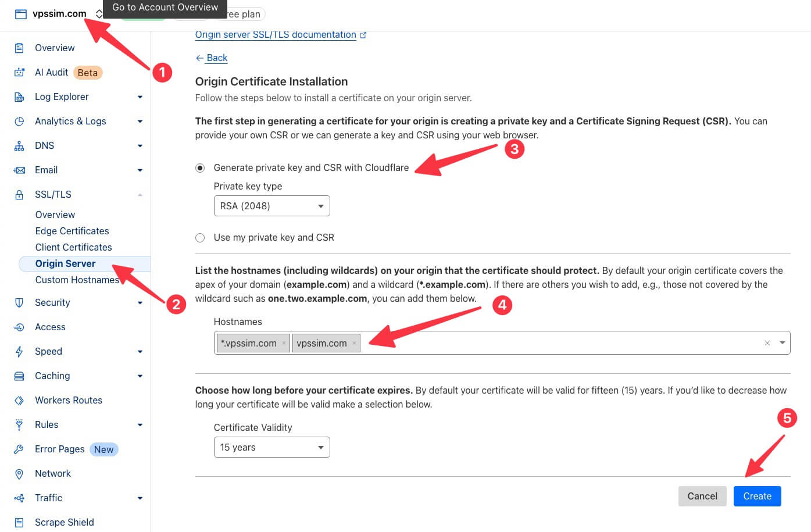Click the Network location pin icon
Viewport: 811px width, 532px height.
[19, 473]
